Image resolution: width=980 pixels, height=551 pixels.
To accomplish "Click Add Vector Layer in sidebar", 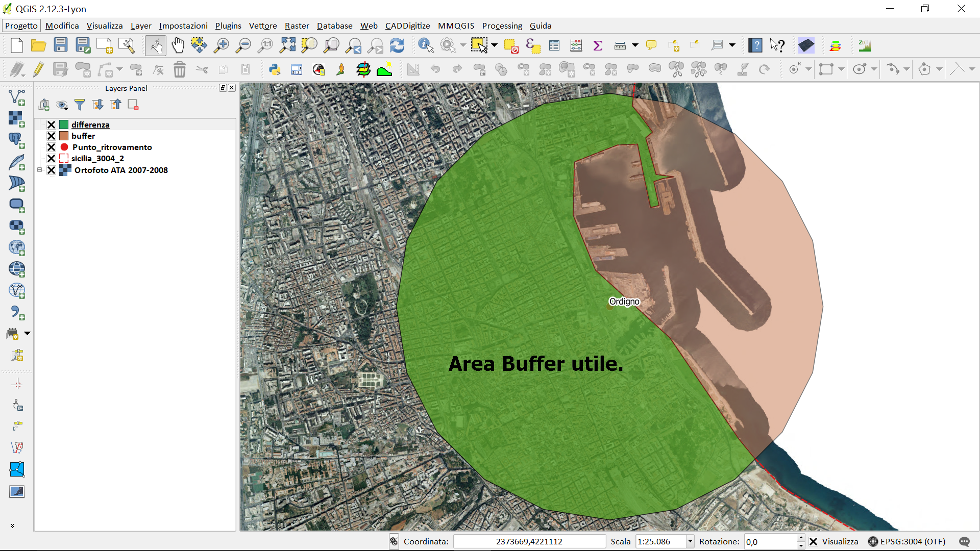I will (x=16, y=97).
